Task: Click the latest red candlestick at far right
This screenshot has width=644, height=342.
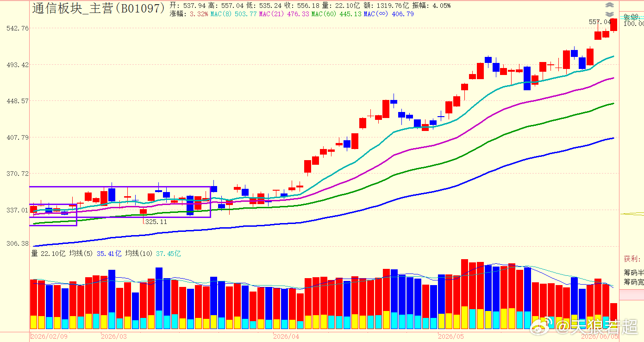Action: (x=614, y=25)
